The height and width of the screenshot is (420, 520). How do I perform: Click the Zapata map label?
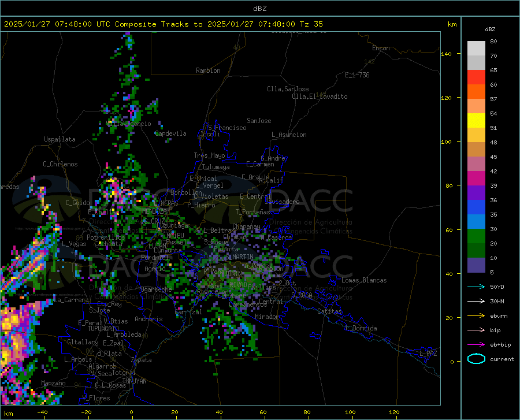[142, 360]
